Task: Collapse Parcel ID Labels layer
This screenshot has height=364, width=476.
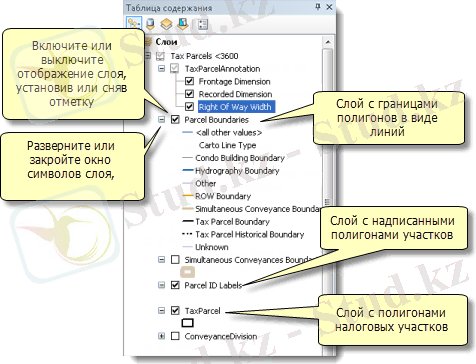Action: [162, 285]
